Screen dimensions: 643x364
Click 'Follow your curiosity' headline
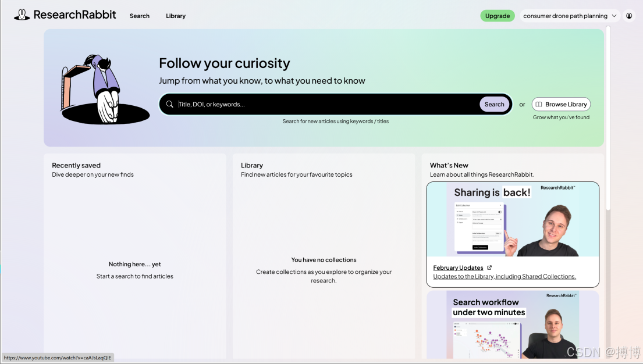coord(224,63)
